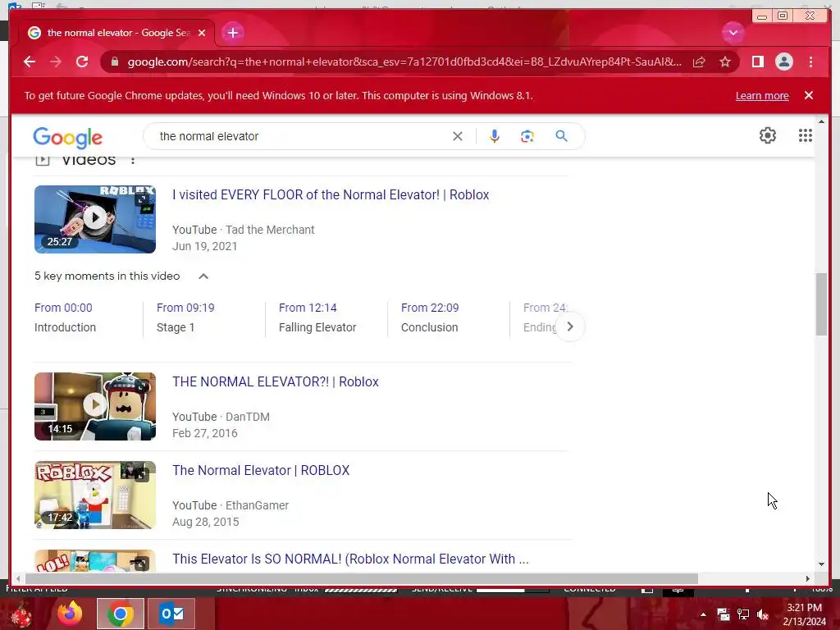Search by image with the Lens icon

pos(527,136)
